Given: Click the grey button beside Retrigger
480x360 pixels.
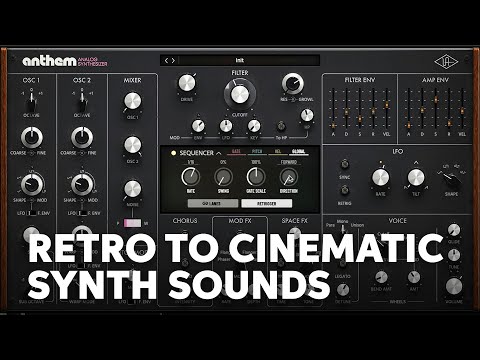Looking at the screenshot, I should click(213, 203).
